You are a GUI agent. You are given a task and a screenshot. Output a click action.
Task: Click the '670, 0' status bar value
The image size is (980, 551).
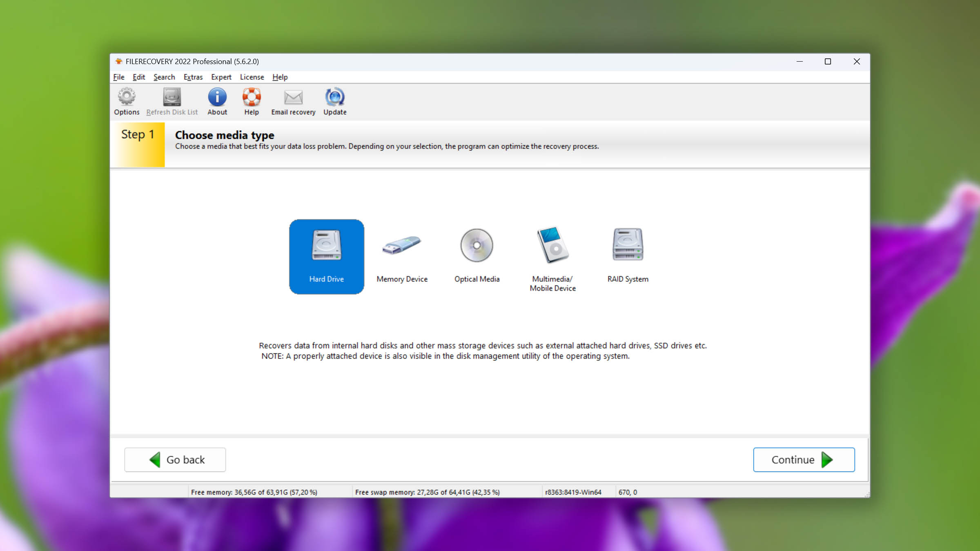628,492
